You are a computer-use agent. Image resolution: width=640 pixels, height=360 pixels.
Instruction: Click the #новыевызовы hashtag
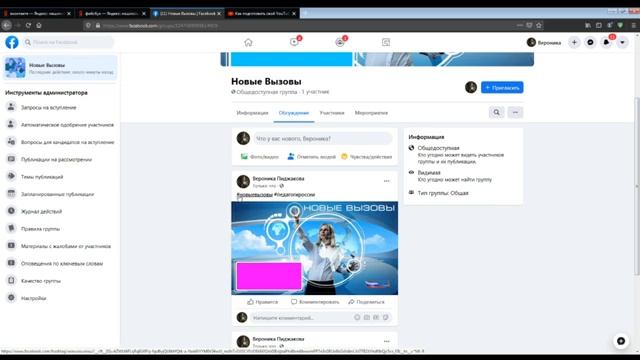coord(255,195)
